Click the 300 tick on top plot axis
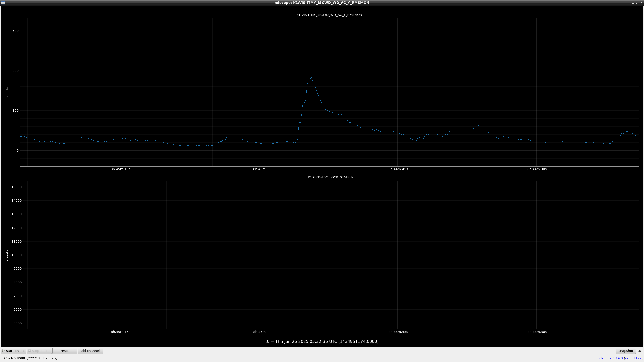Viewport: 644px width, 362px height. (x=16, y=31)
